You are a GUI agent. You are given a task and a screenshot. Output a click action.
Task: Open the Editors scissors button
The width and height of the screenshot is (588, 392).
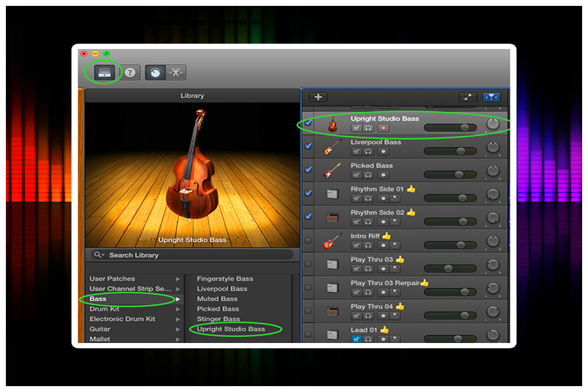pyautogui.click(x=176, y=73)
